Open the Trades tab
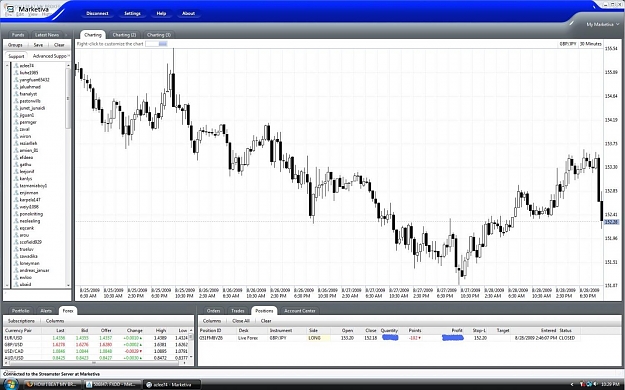 tap(238, 311)
